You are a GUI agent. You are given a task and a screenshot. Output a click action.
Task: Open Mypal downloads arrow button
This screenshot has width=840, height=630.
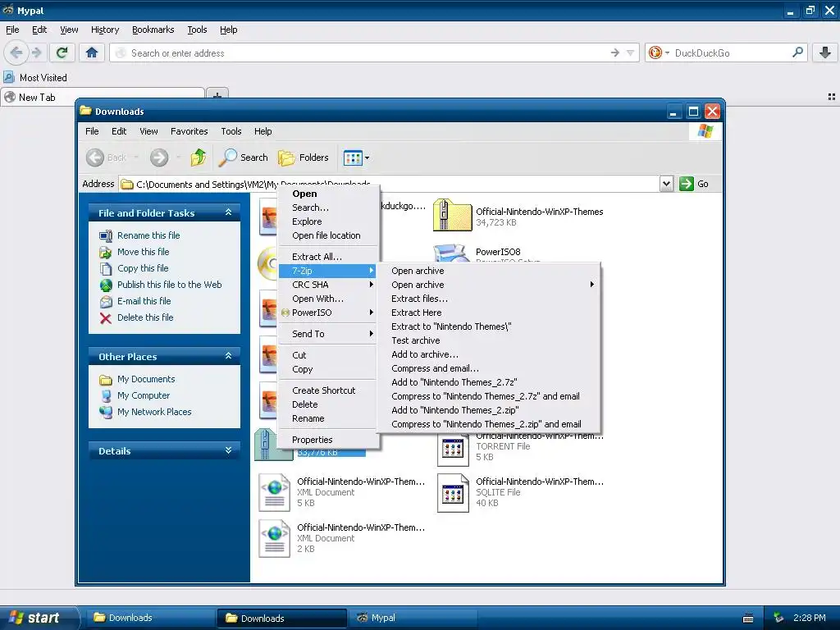825,52
